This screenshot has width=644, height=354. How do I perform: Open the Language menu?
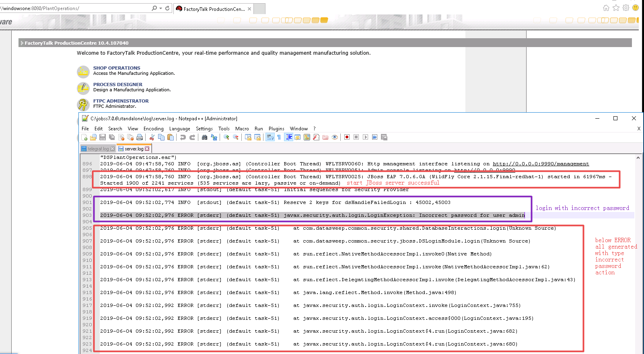(x=180, y=129)
